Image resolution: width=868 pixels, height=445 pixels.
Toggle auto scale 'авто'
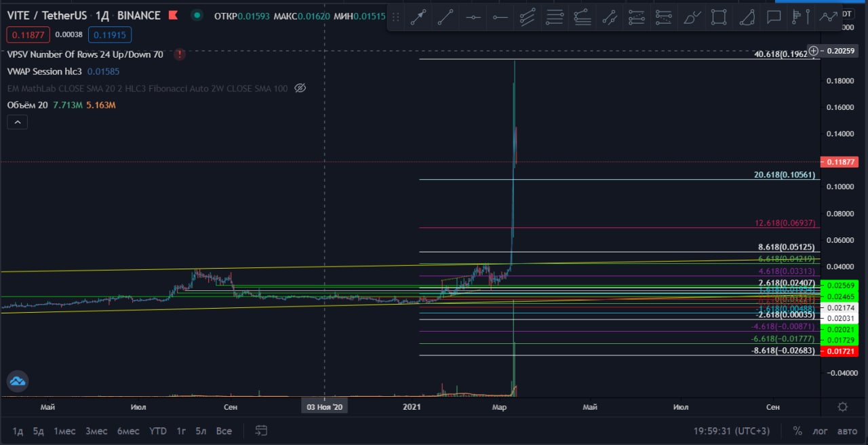coord(847,431)
